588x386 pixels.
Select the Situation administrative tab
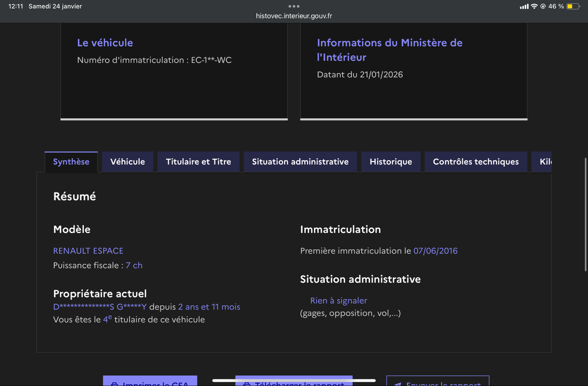(x=300, y=161)
